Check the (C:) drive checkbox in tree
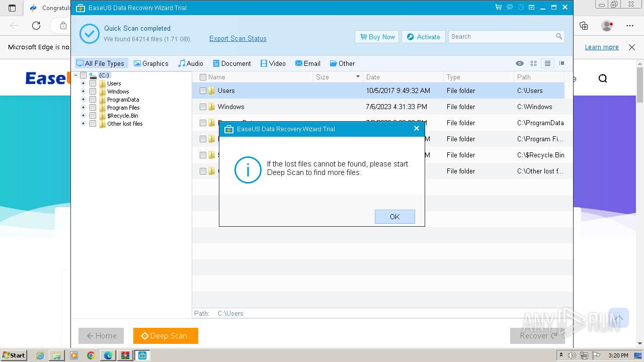 coord(84,75)
